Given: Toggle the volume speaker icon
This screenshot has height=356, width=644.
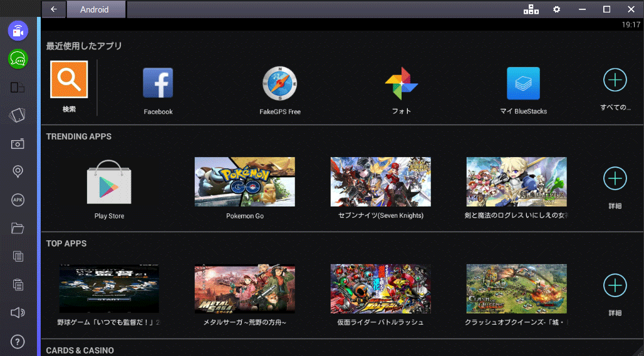Looking at the screenshot, I should 18,313.
